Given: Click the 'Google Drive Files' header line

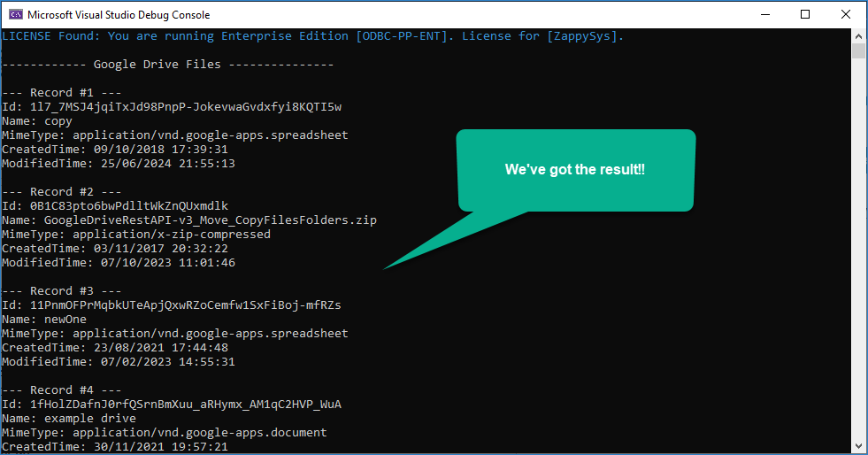Looking at the screenshot, I should coord(168,65).
